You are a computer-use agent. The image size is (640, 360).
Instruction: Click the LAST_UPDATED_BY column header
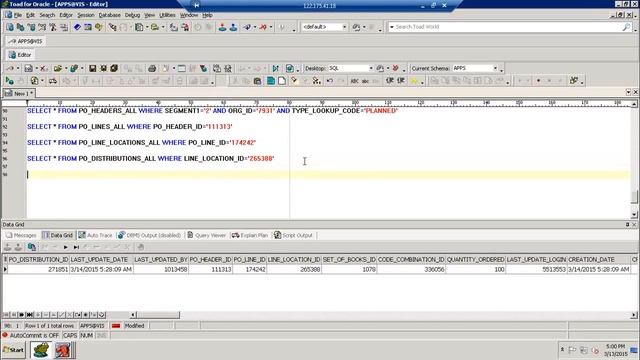pyautogui.click(x=160, y=260)
